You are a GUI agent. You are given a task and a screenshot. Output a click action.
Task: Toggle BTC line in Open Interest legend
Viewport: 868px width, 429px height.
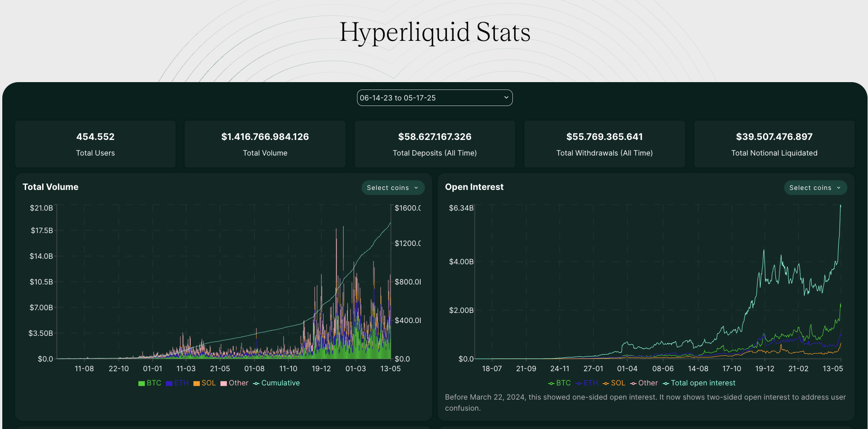point(560,383)
